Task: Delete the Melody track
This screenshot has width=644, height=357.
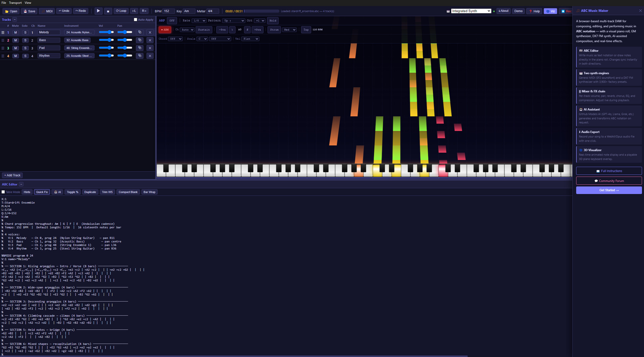Action: (150, 32)
